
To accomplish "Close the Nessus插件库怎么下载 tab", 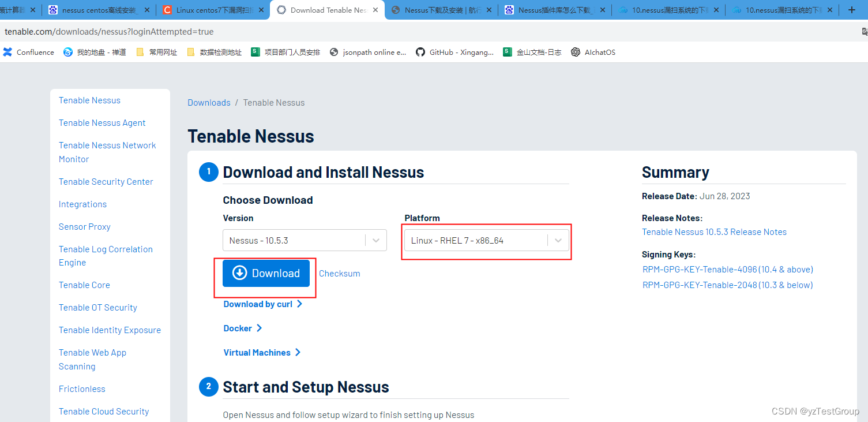I will (x=603, y=10).
